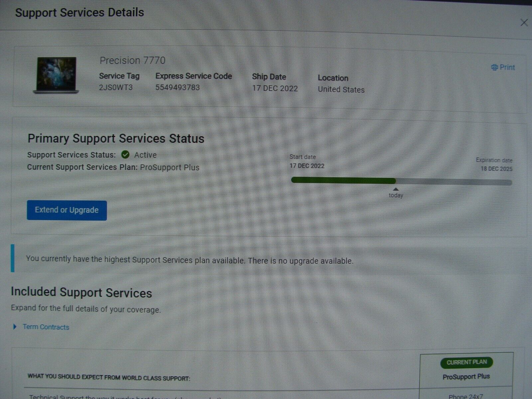Click the ProSupport Plus column header

[466, 377]
